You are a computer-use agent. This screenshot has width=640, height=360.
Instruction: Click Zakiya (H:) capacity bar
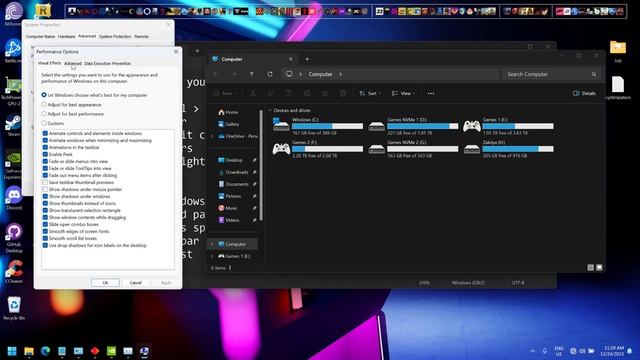click(518, 149)
